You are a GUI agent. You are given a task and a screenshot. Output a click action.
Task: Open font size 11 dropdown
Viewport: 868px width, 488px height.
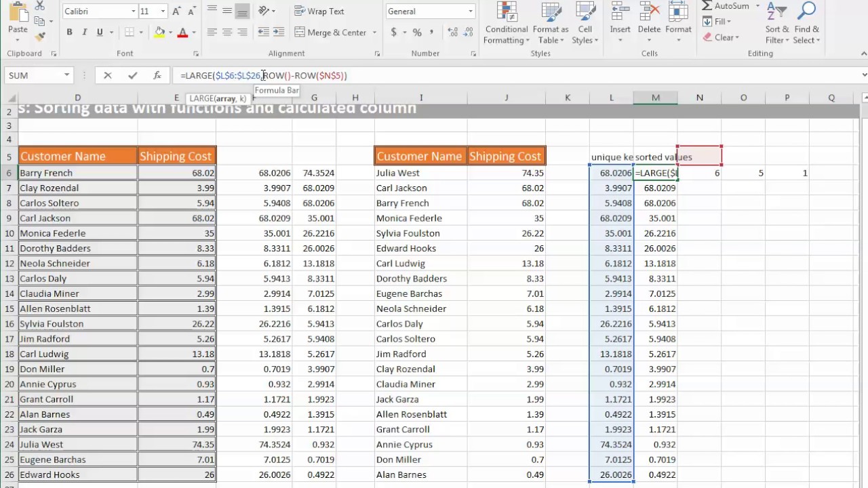163,12
